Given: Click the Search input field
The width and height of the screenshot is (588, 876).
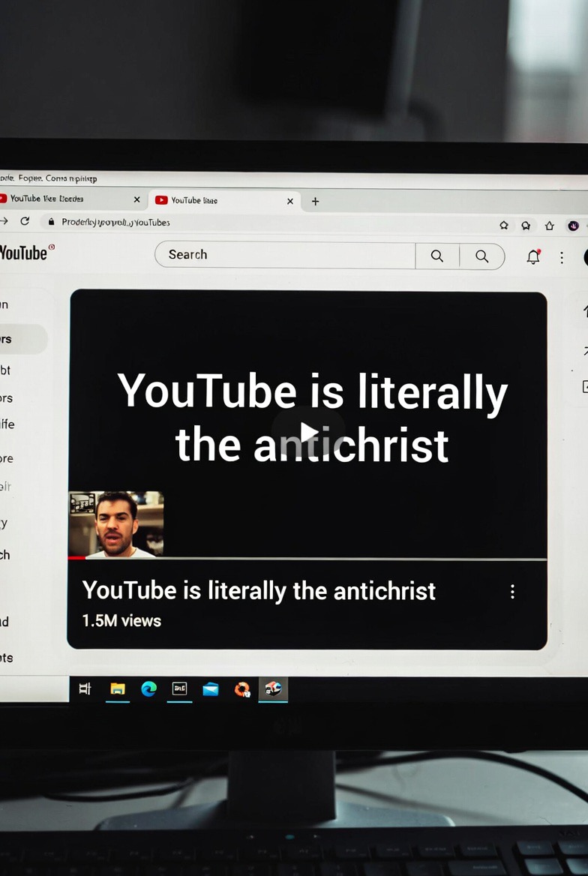Looking at the screenshot, I should tap(285, 255).
